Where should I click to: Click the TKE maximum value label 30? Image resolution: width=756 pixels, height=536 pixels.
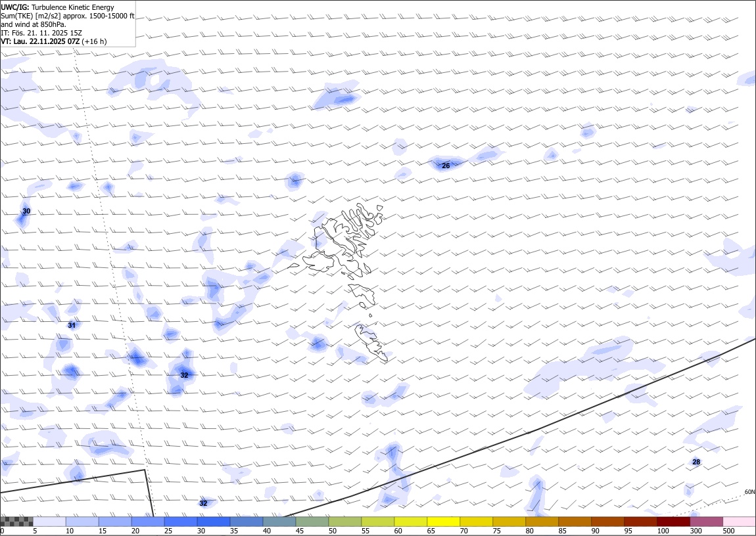[26, 211]
